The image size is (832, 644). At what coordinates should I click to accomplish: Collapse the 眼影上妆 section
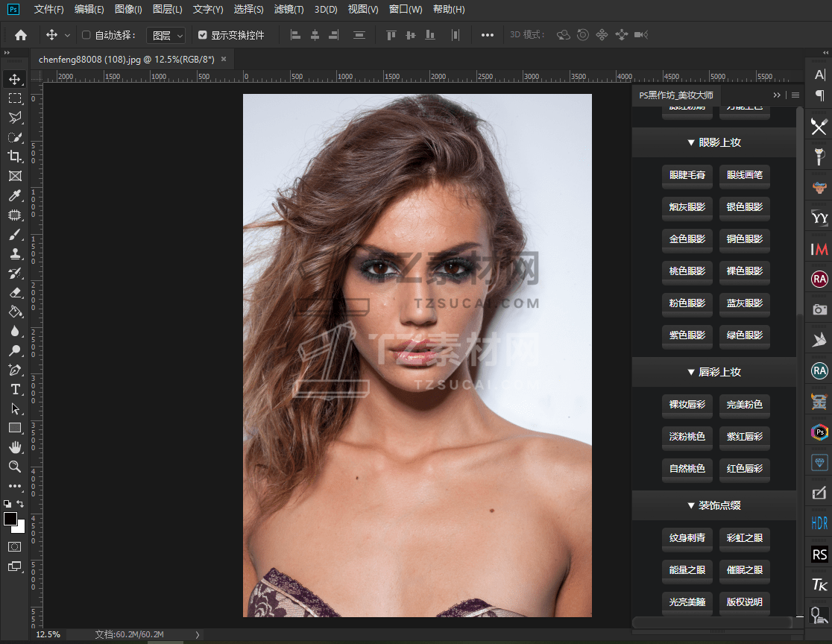tap(713, 142)
